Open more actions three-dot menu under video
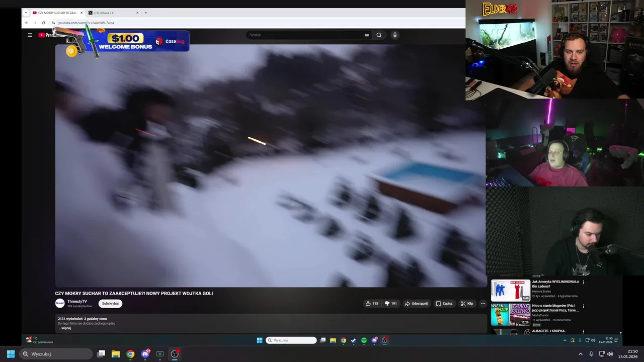The width and height of the screenshot is (644, 362). point(482,304)
